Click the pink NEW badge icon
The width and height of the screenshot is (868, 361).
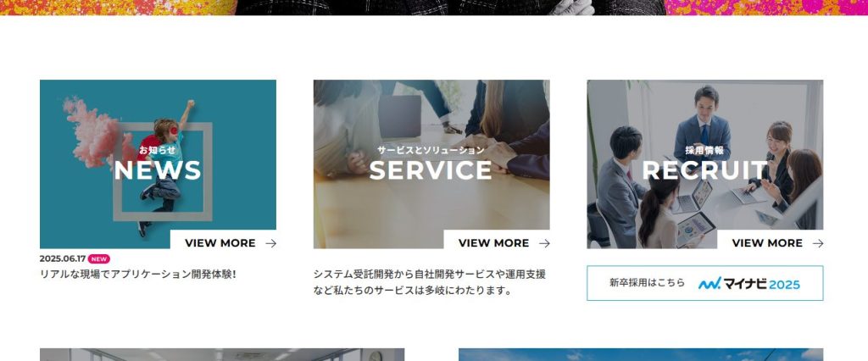click(99, 258)
